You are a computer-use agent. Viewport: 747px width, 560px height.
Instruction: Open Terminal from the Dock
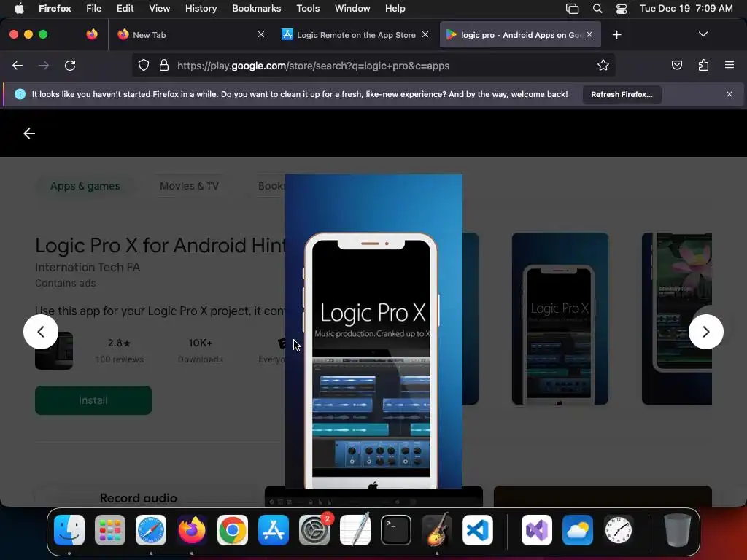click(396, 530)
